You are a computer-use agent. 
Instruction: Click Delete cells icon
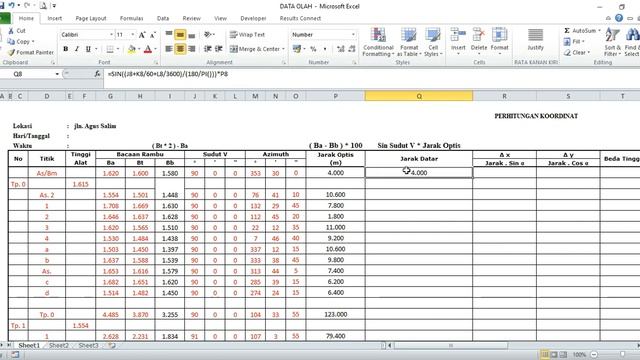coord(479,35)
